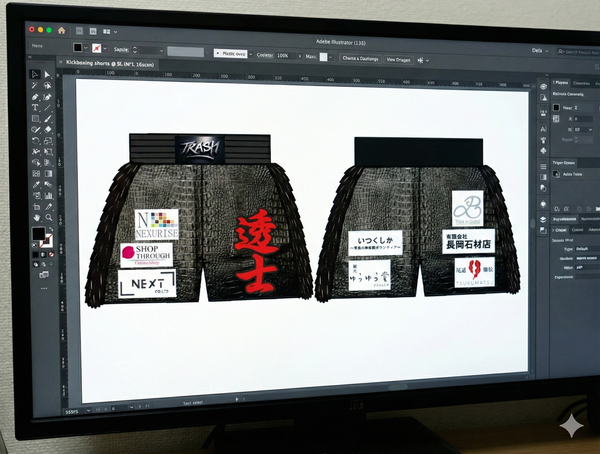Click the 100% Cooletar value field
600x454 pixels.
tap(285, 56)
